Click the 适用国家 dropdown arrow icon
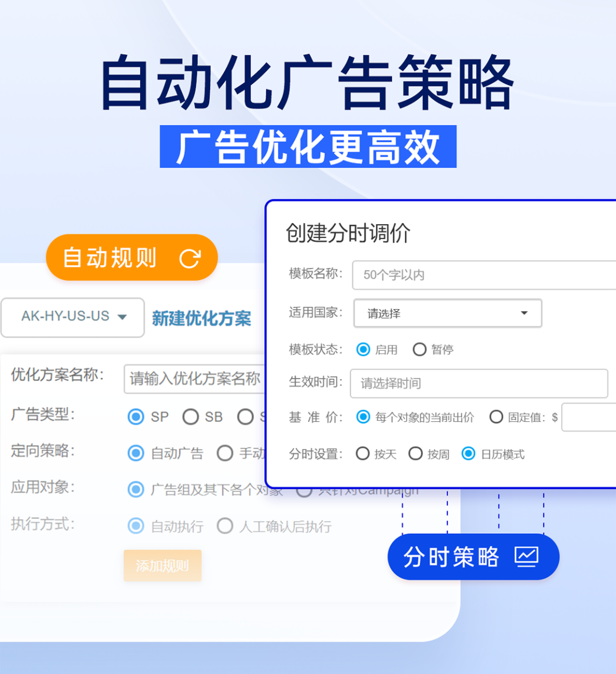The width and height of the screenshot is (616, 674). click(x=524, y=313)
